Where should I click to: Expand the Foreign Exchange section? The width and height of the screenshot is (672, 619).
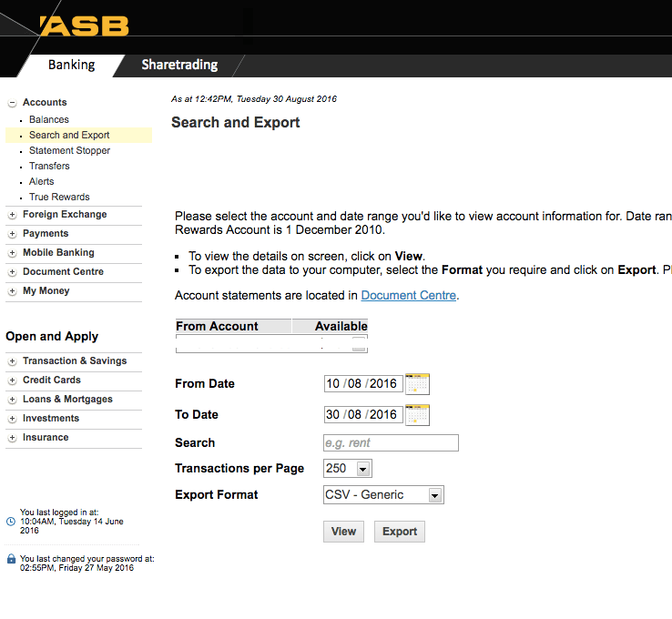12,215
